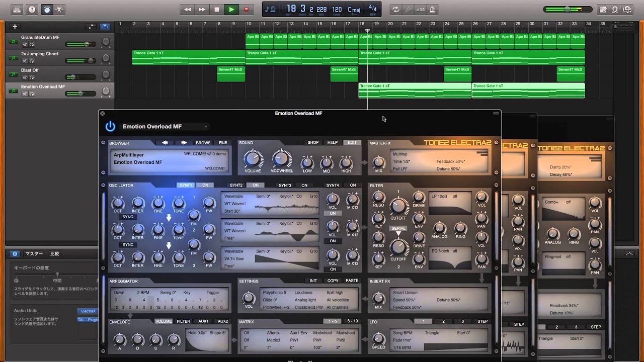Viewport: 644px width, 362px height.
Task: Open the ElectraX Audio Units plugin menu
Action: 87,311
